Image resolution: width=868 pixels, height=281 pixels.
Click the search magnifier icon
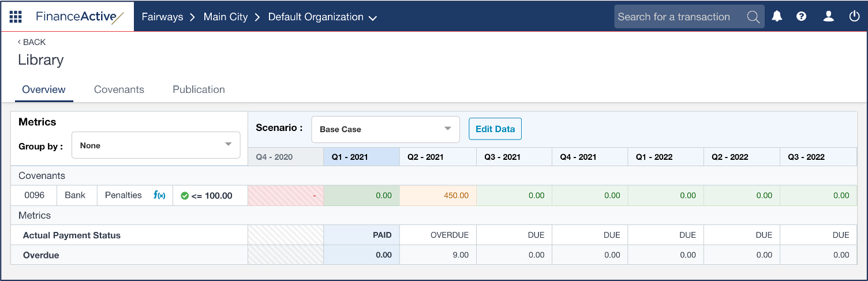pyautogui.click(x=753, y=17)
